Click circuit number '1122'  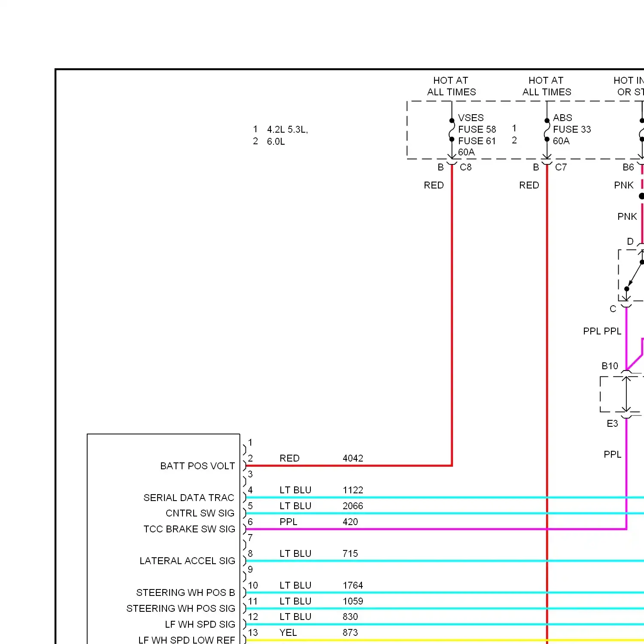pyautogui.click(x=353, y=490)
